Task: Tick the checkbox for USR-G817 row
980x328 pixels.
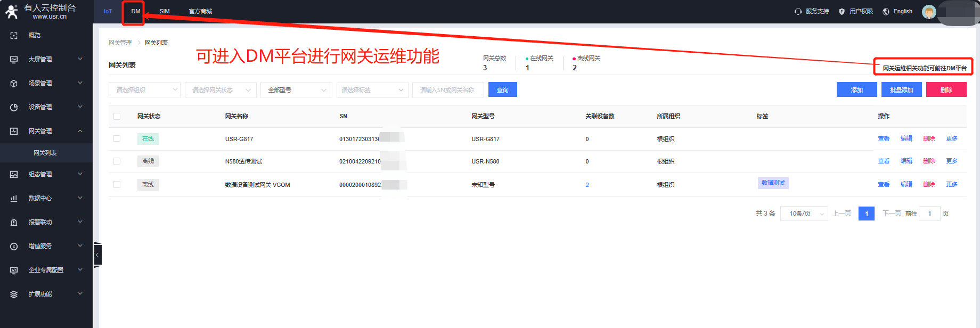Action: (117, 138)
